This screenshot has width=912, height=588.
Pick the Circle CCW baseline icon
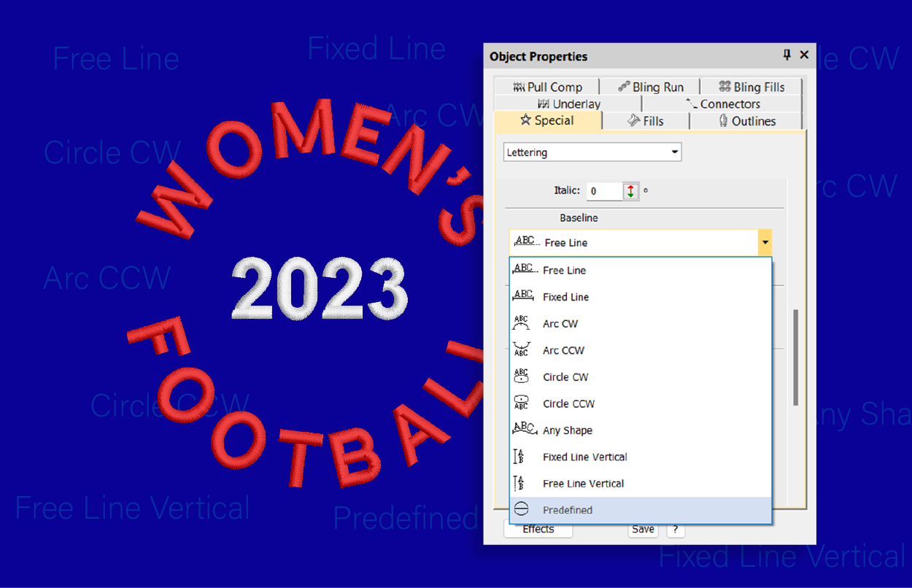[x=522, y=403]
